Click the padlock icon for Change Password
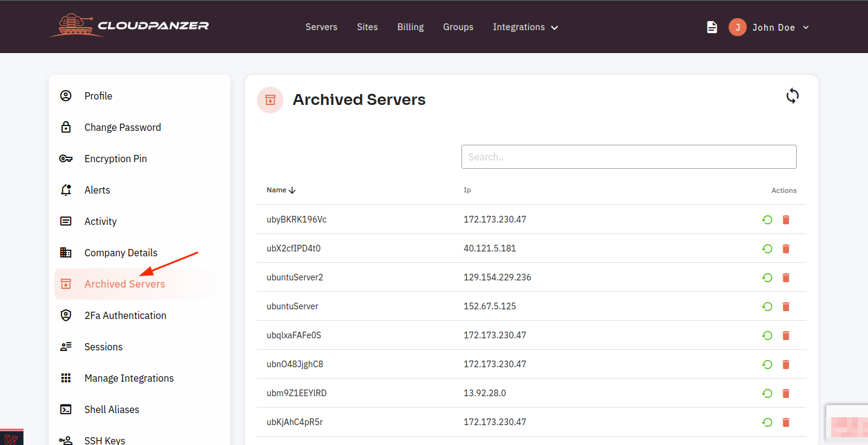This screenshot has width=868, height=445. (66, 127)
